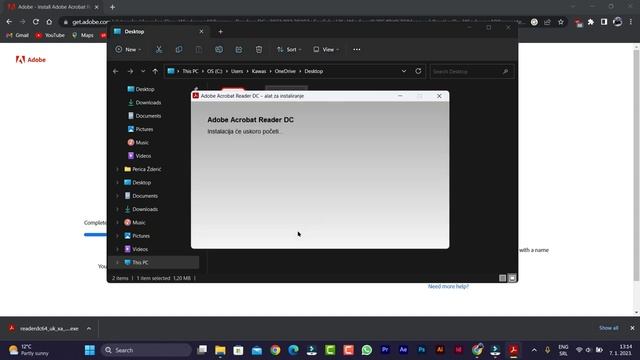Image resolution: width=640 pixels, height=360 pixels.
Task: Select the Adobe install tab in Chrome
Action: point(53,7)
